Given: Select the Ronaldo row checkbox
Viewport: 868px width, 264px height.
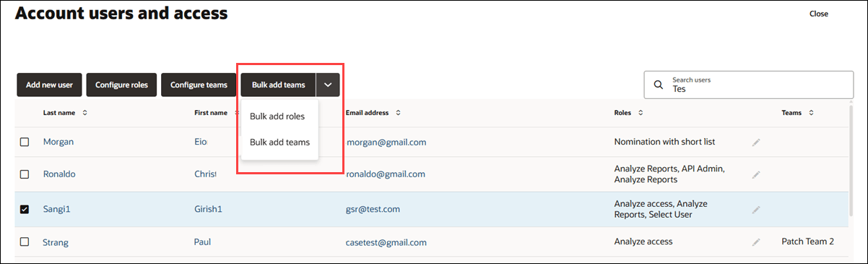Looking at the screenshot, I should tap(25, 174).
